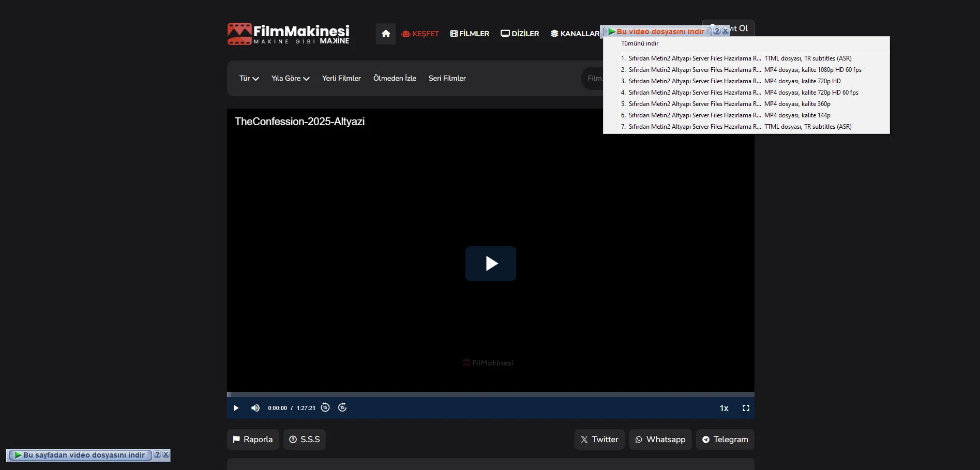Viewport: 980px width, 470px height.
Task: Open the Yerli Filmler link
Action: tap(341, 78)
